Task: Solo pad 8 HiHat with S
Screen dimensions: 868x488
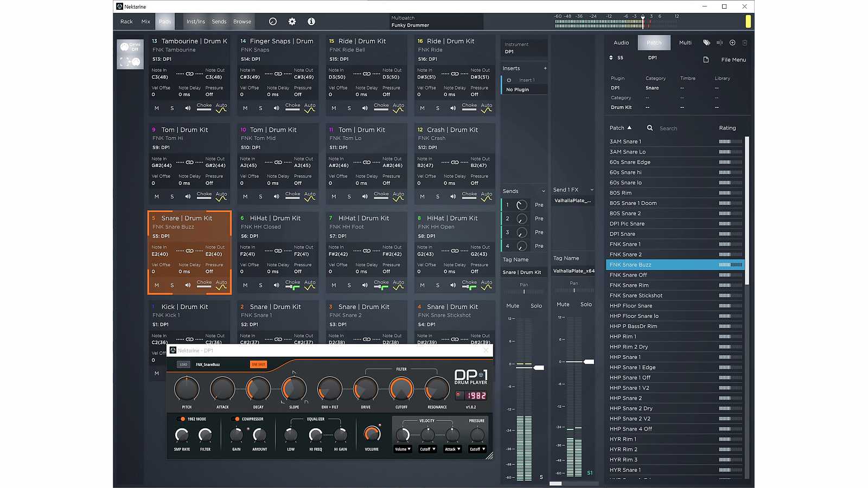Action: [x=438, y=285]
